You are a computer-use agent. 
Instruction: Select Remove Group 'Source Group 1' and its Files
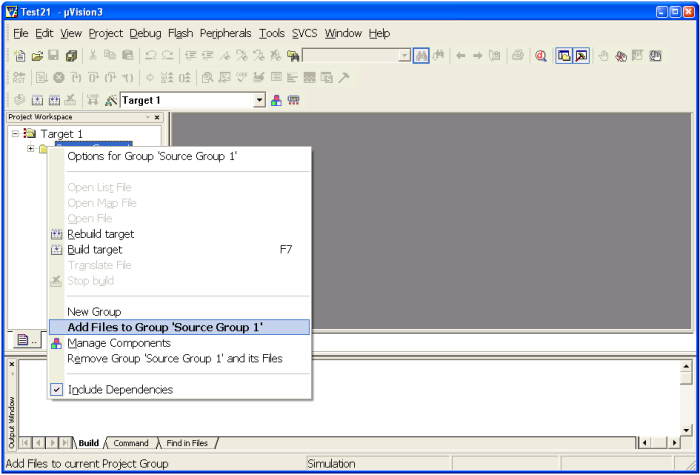pyautogui.click(x=179, y=359)
